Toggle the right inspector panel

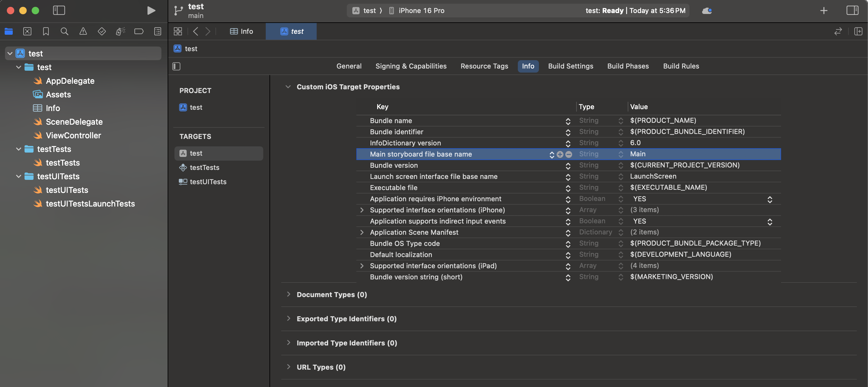[852, 11]
